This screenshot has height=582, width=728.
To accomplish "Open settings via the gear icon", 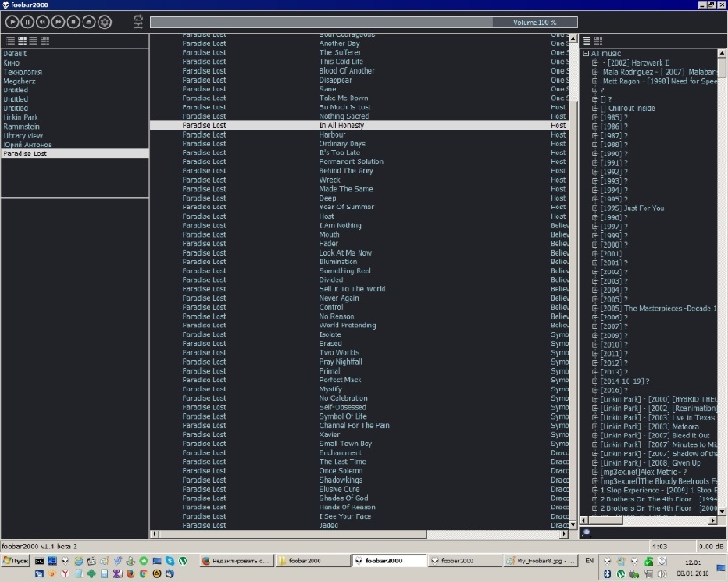I will coord(105,21).
